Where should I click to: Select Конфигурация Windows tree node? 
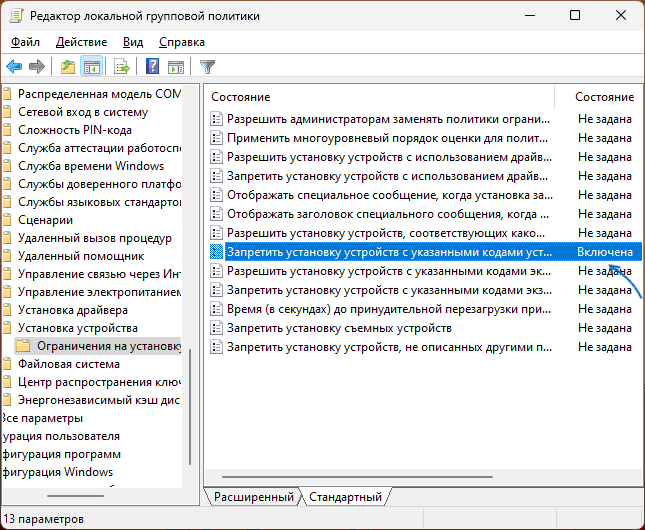[x=58, y=472]
